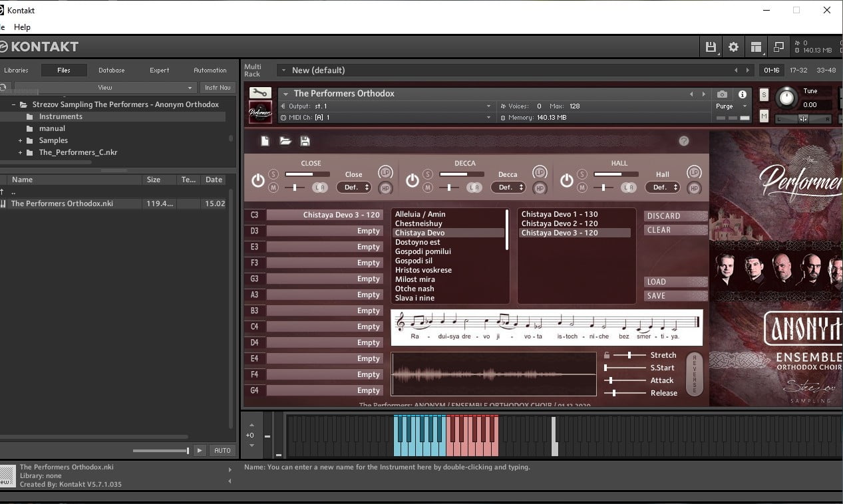Viewport: 843px width, 504px height.
Task: Toggle the AUTO preview button
Action: 222,450
